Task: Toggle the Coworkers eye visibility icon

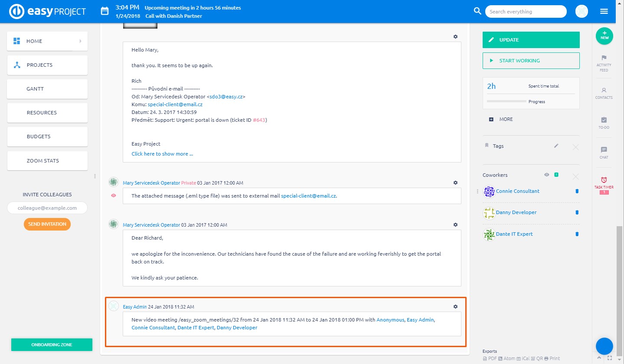Action: (x=547, y=175)
